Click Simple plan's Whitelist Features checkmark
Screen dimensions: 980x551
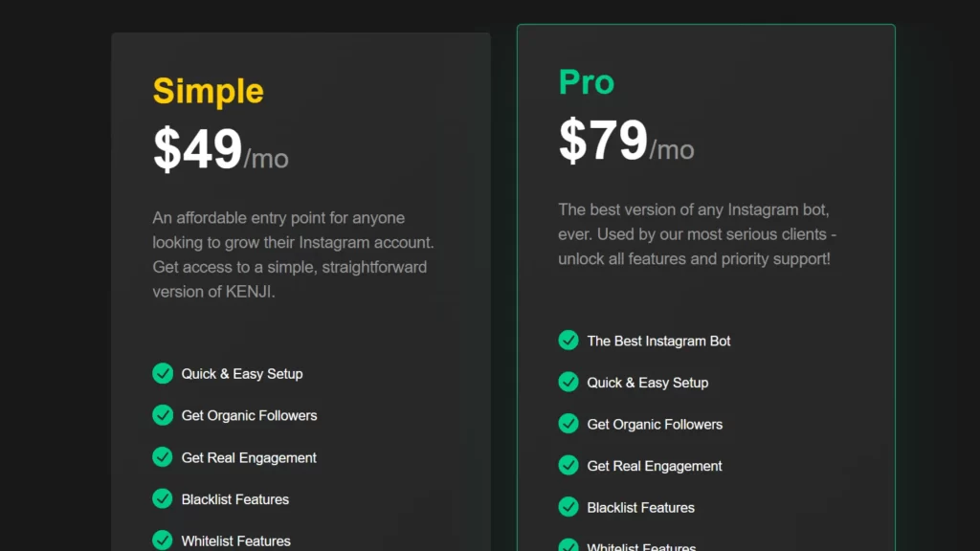pos(163,540)
